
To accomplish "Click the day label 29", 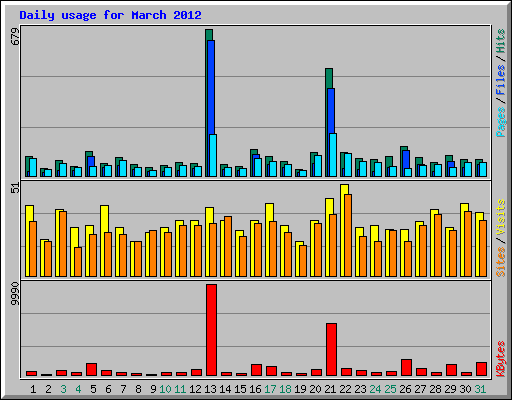I will pyautogui.click(x=450, y=389).
